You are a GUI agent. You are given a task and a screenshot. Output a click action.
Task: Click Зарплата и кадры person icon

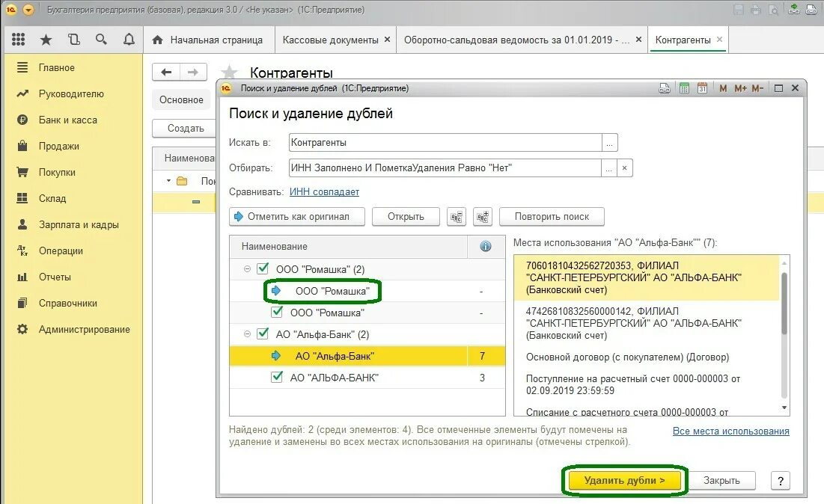22,224
